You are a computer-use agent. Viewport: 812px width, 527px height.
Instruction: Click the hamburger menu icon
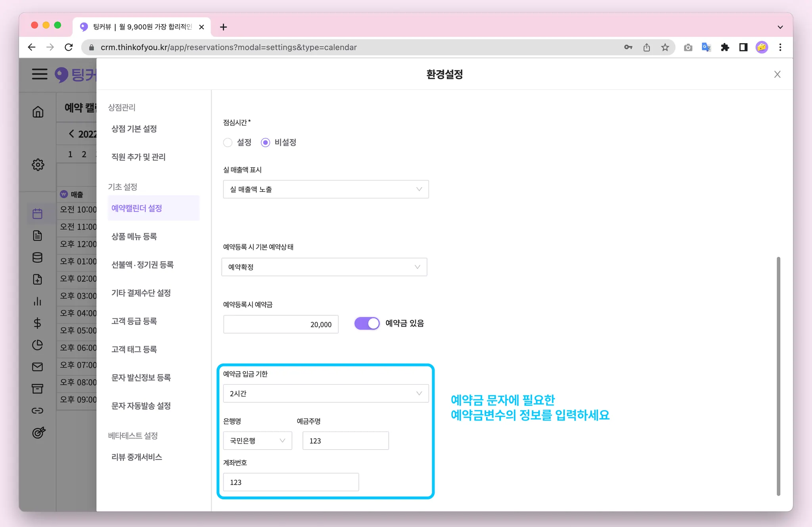[40, 74]
